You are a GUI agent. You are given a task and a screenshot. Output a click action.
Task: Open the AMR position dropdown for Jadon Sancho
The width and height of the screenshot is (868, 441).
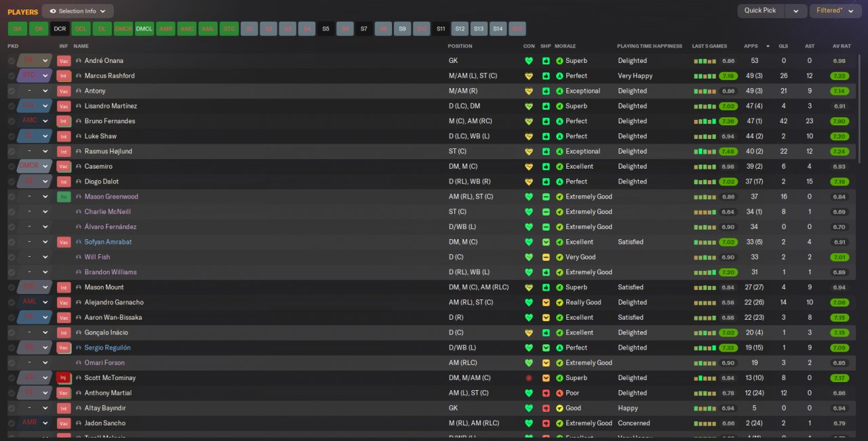click(x=35, y=423)
